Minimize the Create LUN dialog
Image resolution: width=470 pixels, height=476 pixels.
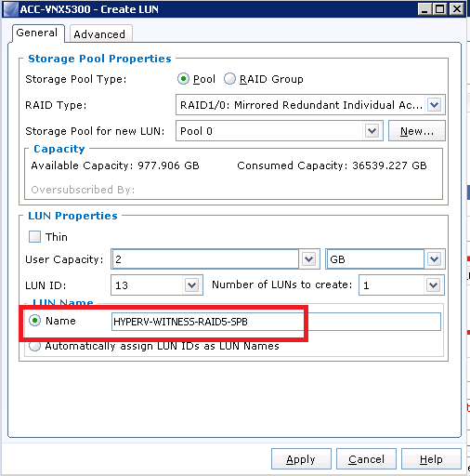coord(424,9)
